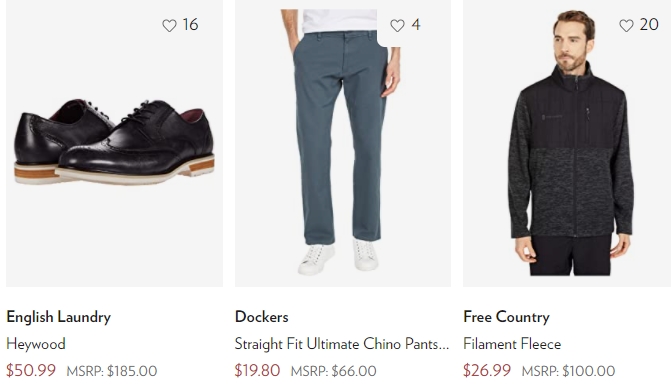Image resolution: width=671 pixels, height=385 pixels.
Task: Click the $19.80 sale price
Action: [x=258, y=370]
